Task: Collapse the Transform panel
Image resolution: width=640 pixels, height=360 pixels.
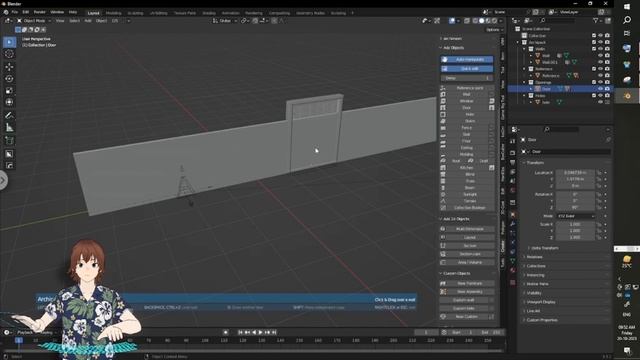Action: click(x=535, y=162)
